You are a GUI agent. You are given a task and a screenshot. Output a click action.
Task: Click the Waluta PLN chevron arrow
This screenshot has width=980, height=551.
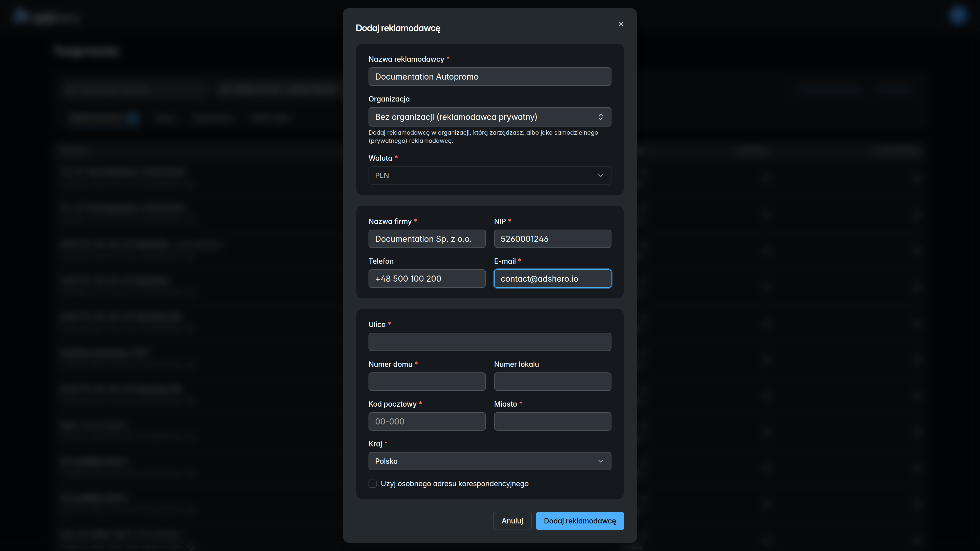point(600,175)
